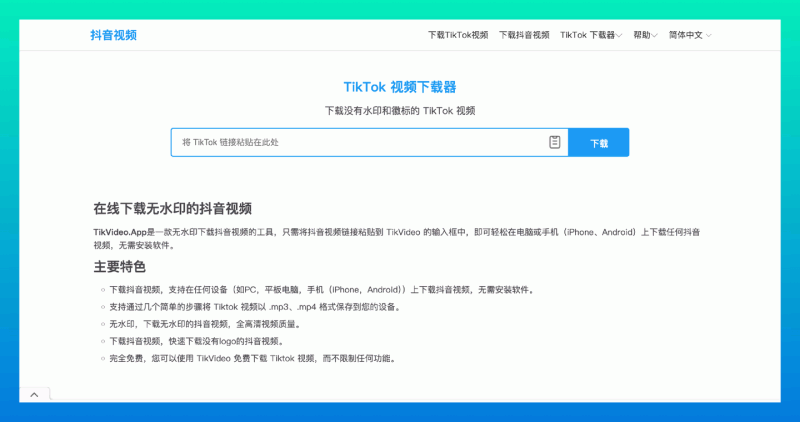The image size is (800, 422).
Task: Click the collapse chevron tab at bottom left
Action: click(34, 394)
